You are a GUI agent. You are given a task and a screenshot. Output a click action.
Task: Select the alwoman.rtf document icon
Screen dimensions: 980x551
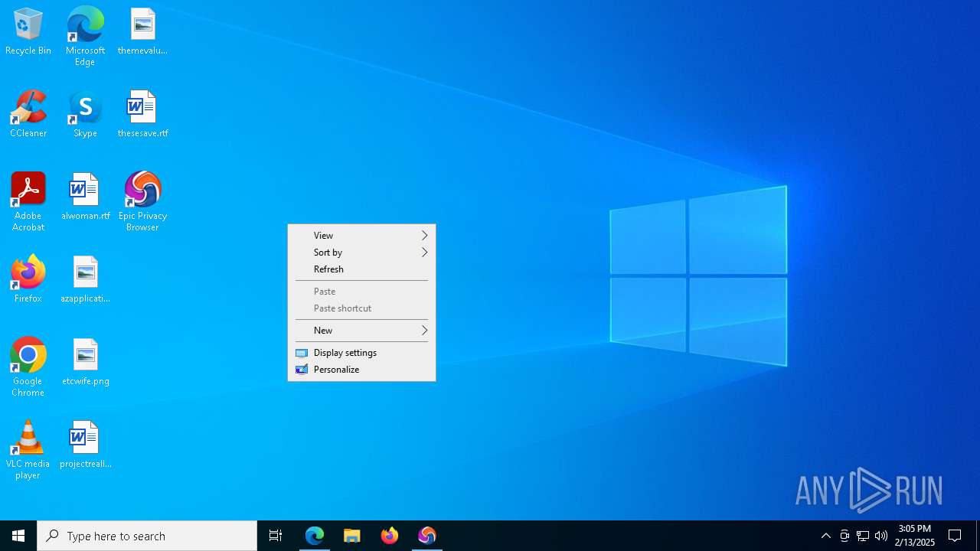coord(85,197)
